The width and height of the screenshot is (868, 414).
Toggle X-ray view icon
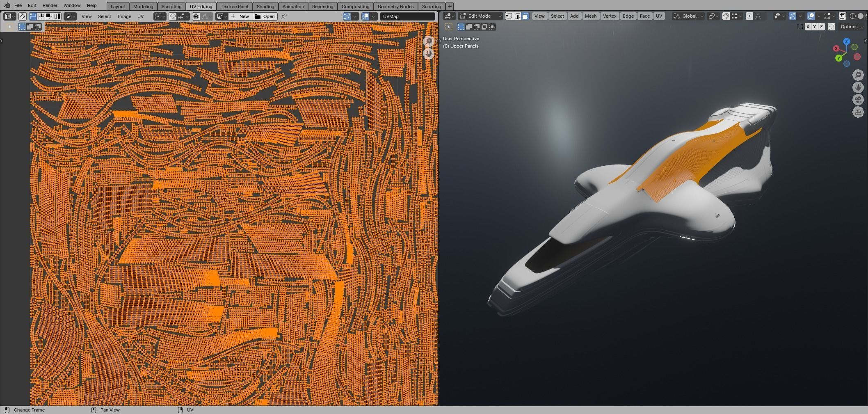click(842, 16)
